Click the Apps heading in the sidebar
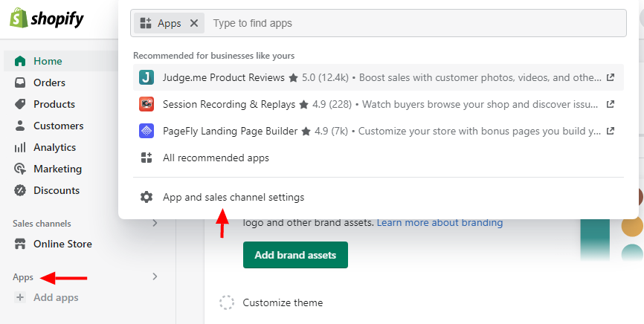Viewport: 644px width, 324px height. [x=23, y=278]
